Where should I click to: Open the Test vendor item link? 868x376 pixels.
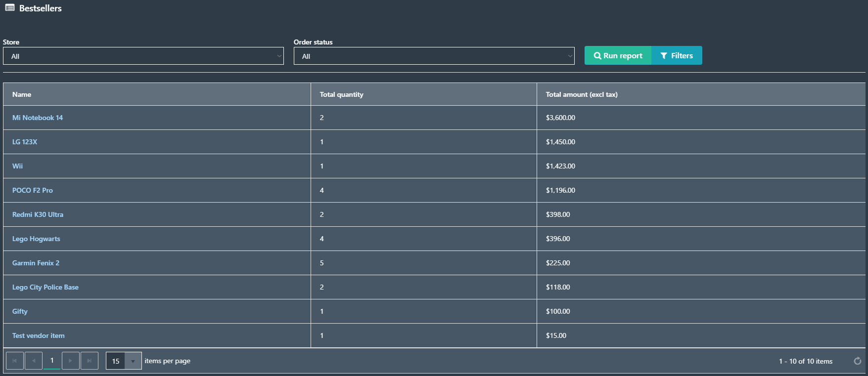39,335
